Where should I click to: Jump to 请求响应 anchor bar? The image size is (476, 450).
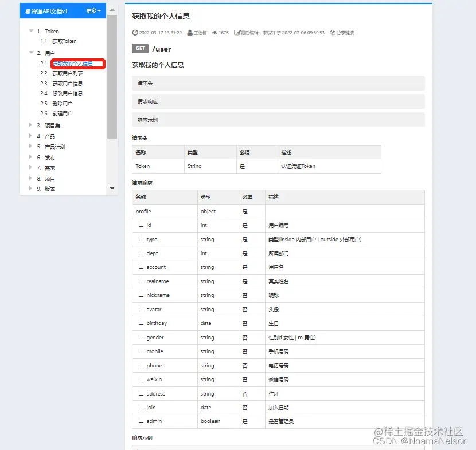(x=278, y=101)
